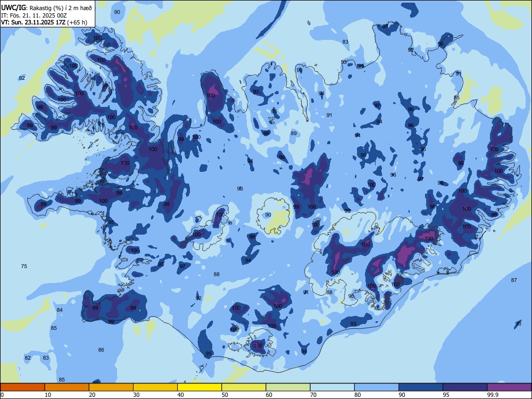The image size is (532, 399).
Task: Pick the pale yellow 50–60 legend swatch
Action: click(x=244, y=387)
